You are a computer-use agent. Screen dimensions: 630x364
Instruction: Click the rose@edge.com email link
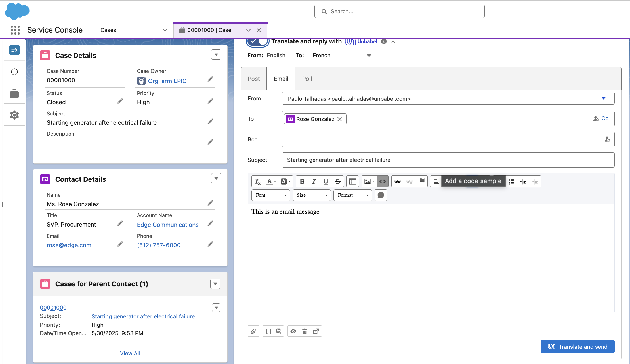point(69,245)
